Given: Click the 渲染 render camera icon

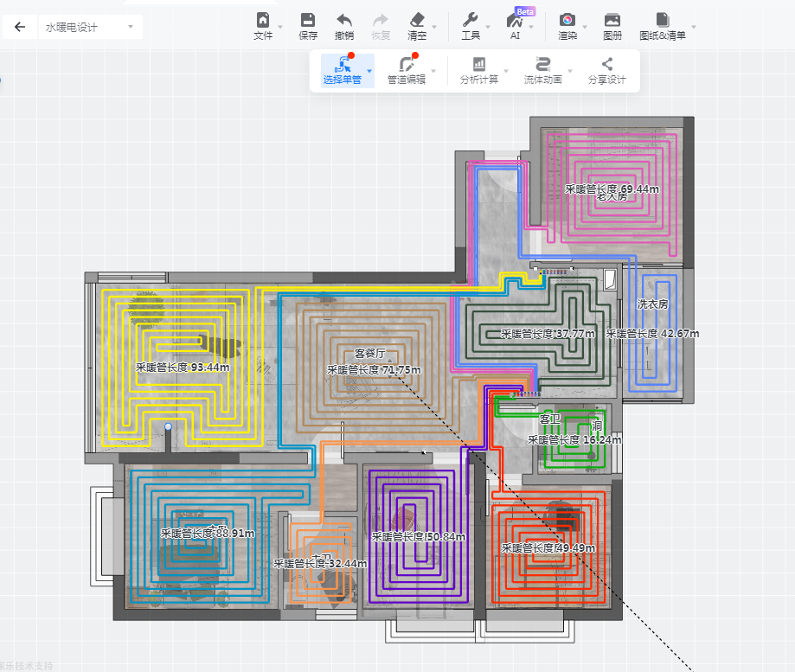Looking at the screenshot, I should point(567,26).
